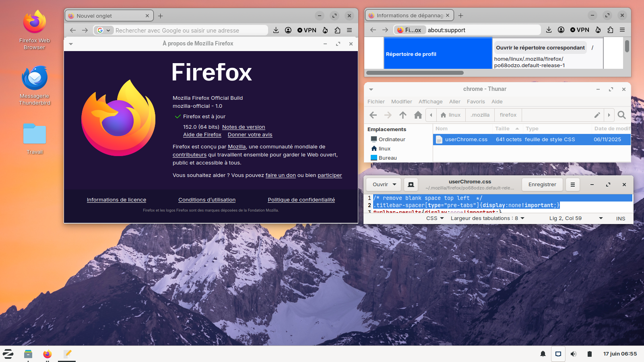Select the Nouvel onglet tab

[109, 16]
